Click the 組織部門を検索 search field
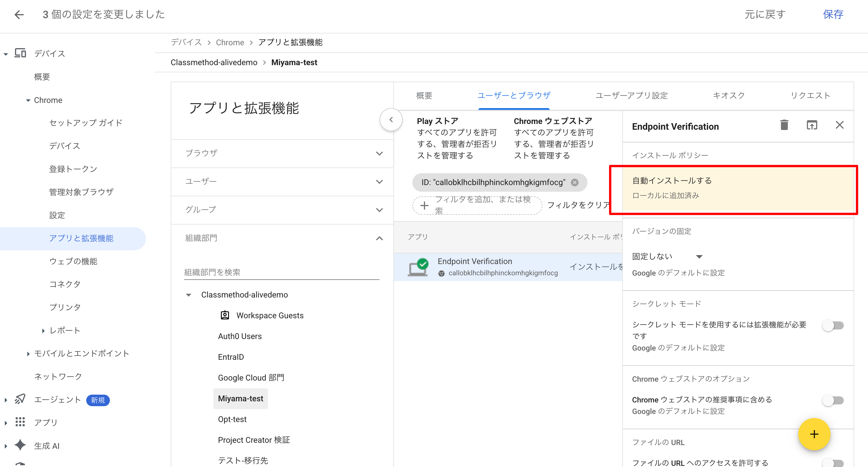 281,272
